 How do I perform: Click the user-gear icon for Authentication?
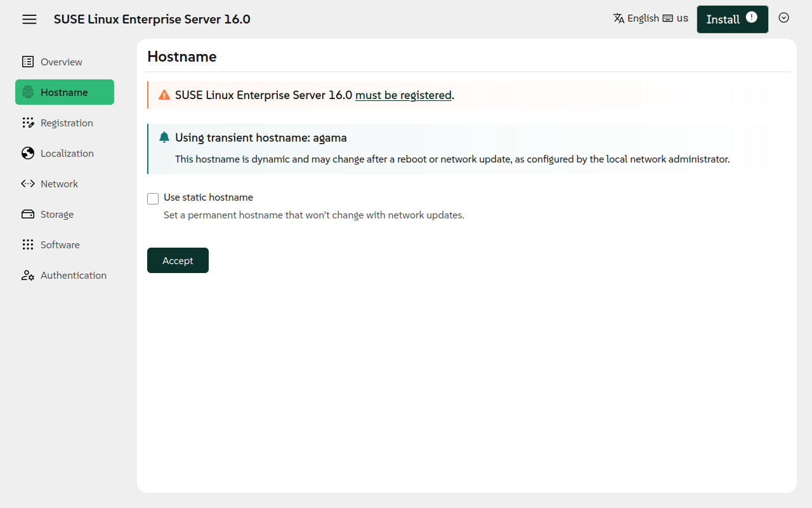[x=28, y=275]
